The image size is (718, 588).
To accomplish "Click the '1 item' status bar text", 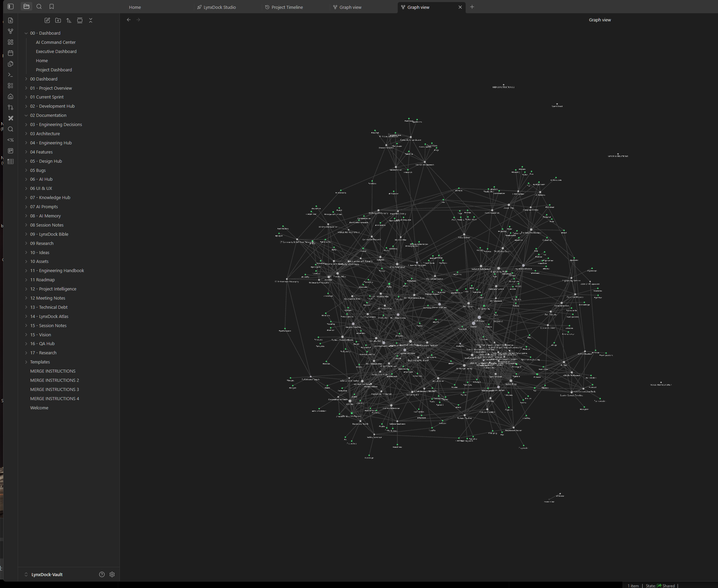I will pyautogui.click(x=633, y=586).
